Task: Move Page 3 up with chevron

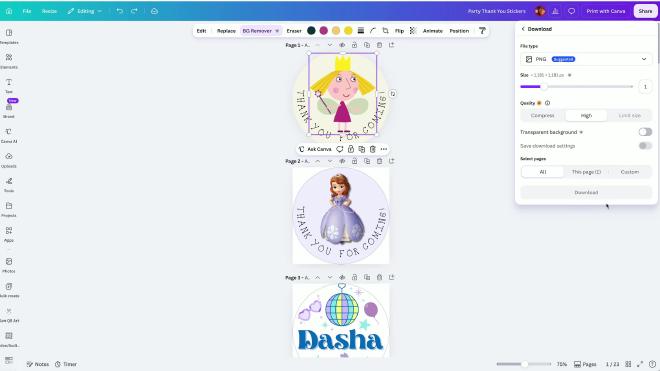Action: 317,277
